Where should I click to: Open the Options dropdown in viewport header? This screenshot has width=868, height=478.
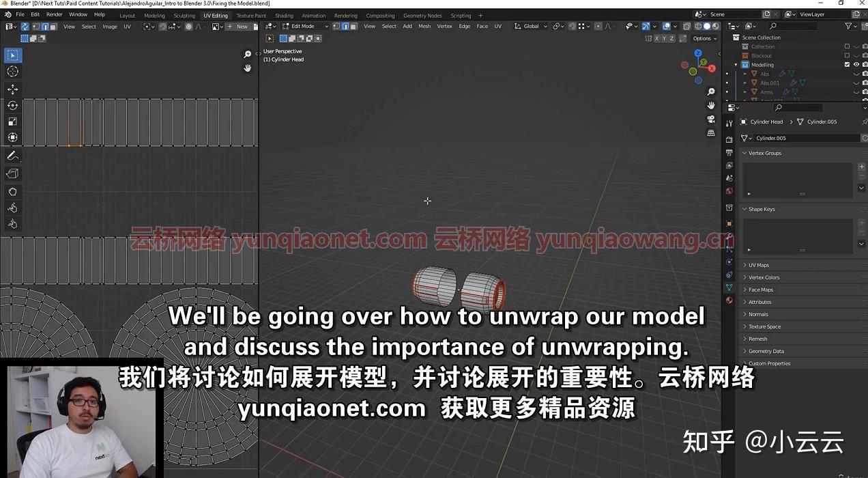point(704,38)
